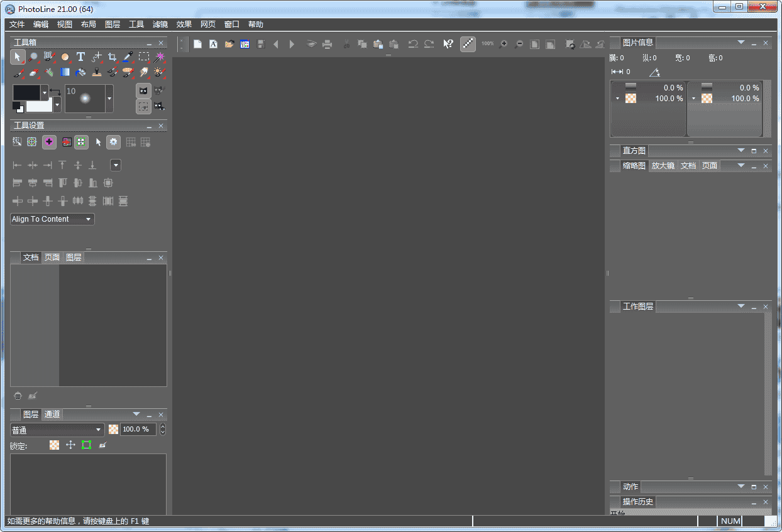Viewport: 782px width, 532px height.
Task: Select the Crop tool
Action: click(112, 57)
